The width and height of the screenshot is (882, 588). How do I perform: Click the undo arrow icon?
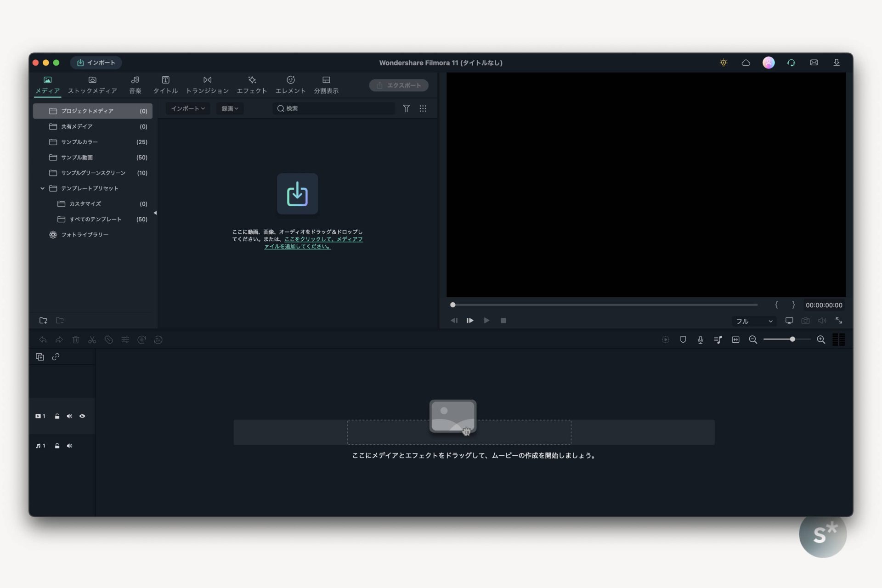point(43,340)
